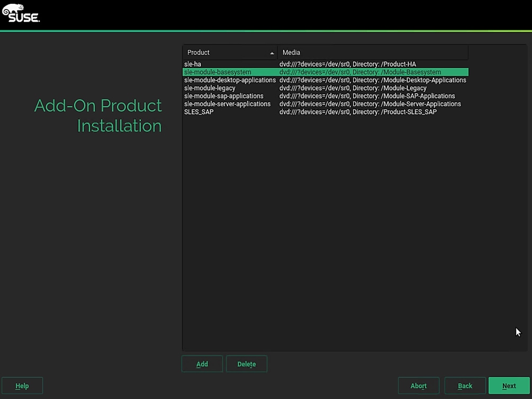Click the Media column header

373,52
